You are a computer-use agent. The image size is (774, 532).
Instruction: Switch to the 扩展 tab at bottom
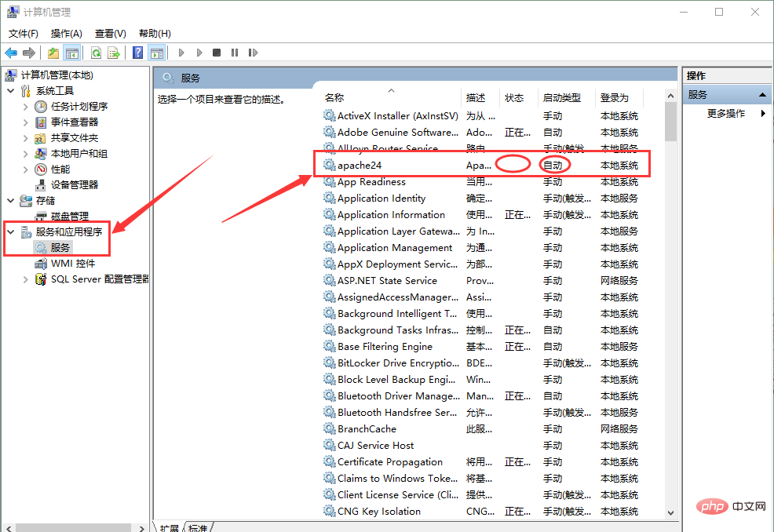pyautogui.click(x=170, y=528)
